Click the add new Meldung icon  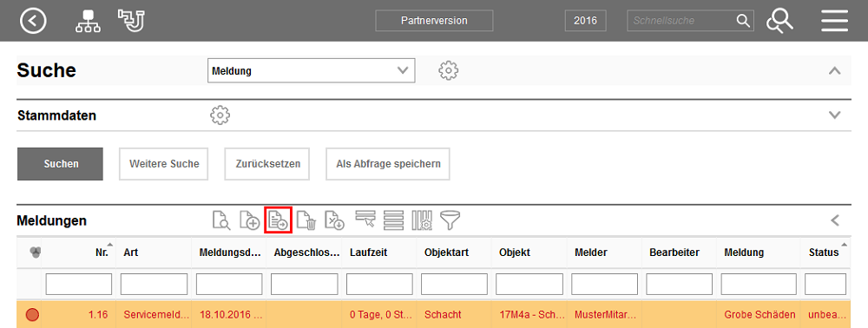[250, 220]
